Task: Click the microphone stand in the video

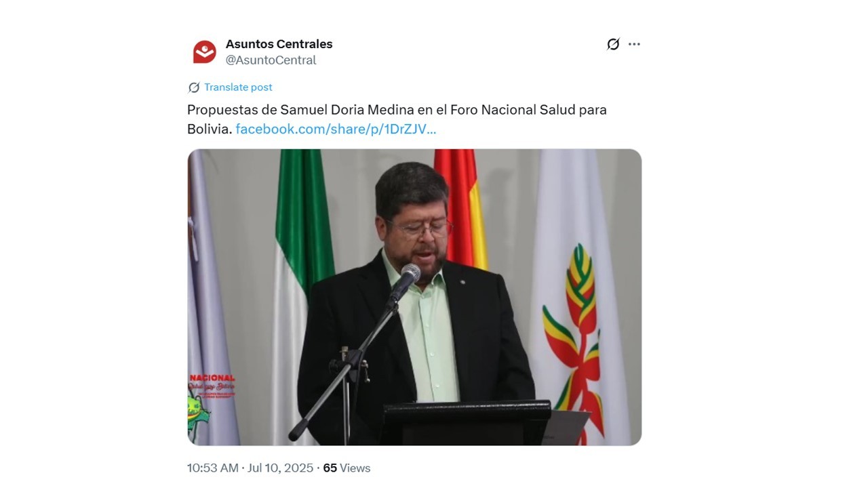Action: click(x=346, y=373)
